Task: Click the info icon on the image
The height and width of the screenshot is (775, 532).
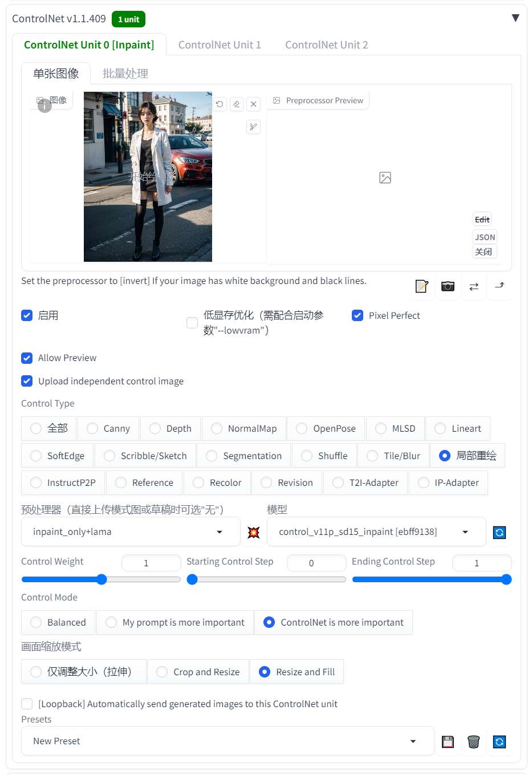Action: (44, 106)
